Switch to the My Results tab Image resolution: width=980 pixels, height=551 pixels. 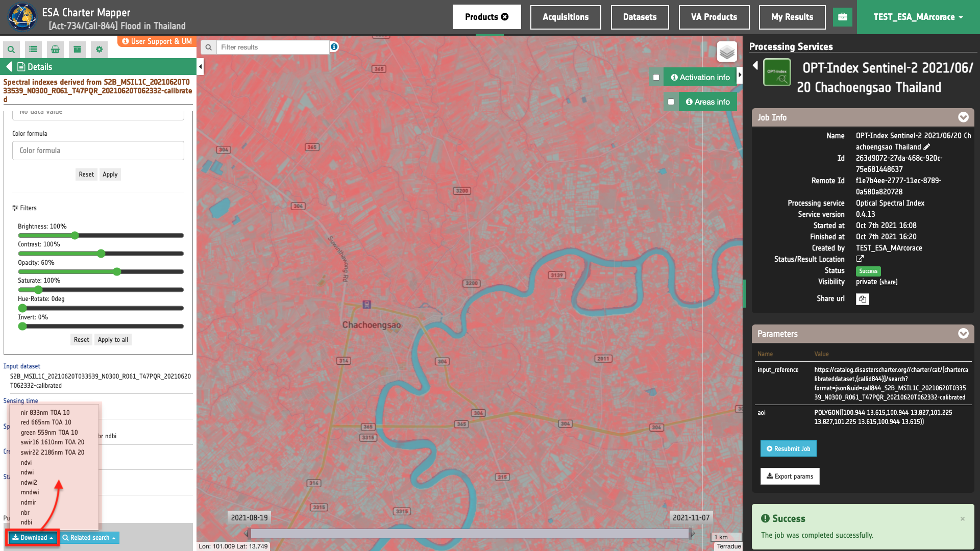tap(792, 17)
